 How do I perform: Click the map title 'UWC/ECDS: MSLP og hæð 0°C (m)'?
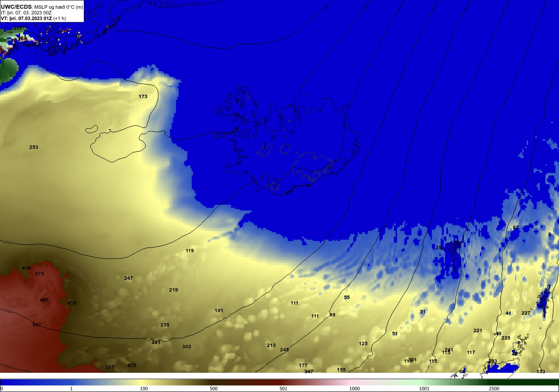click(x=42, y=7)
